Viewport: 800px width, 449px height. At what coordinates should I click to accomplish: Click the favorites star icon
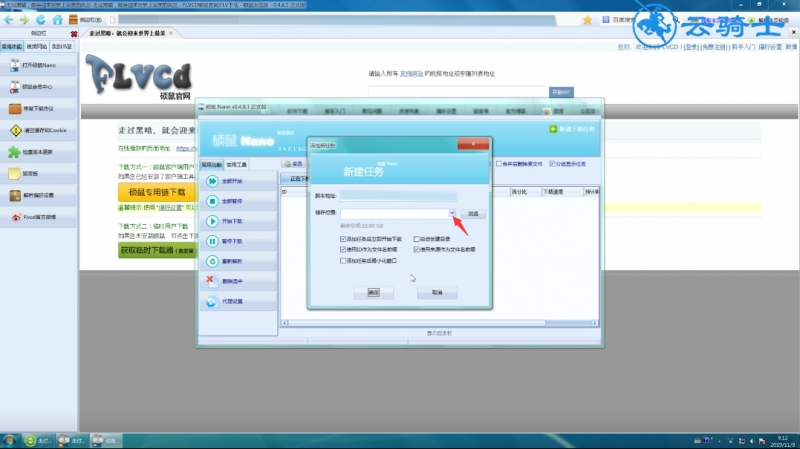pyautogui.click(x=587, y=20)
